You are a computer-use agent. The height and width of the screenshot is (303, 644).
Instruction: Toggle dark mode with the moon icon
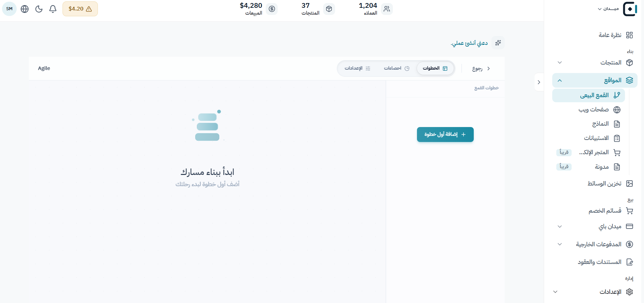pos(39,9)
